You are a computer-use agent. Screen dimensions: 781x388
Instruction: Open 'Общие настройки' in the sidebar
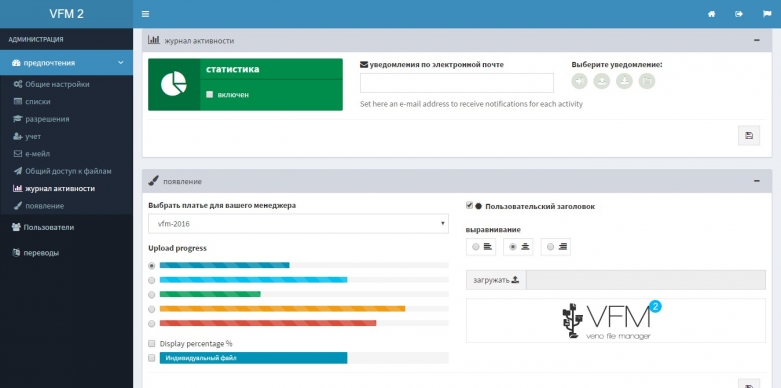point(57,84)
